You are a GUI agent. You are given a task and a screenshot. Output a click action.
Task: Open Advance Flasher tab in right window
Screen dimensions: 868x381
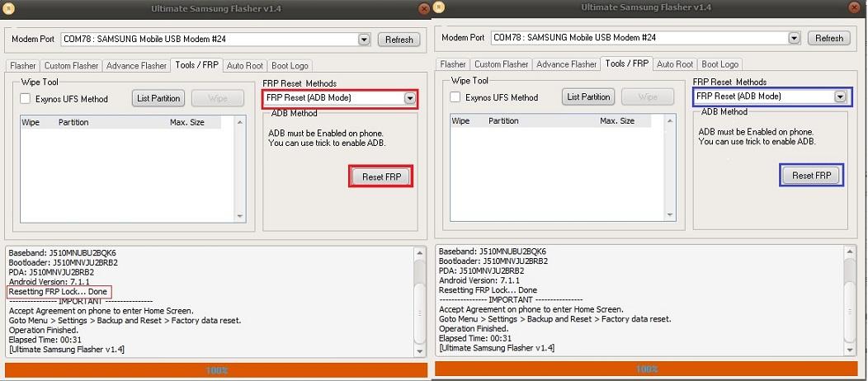pos(566,64)
